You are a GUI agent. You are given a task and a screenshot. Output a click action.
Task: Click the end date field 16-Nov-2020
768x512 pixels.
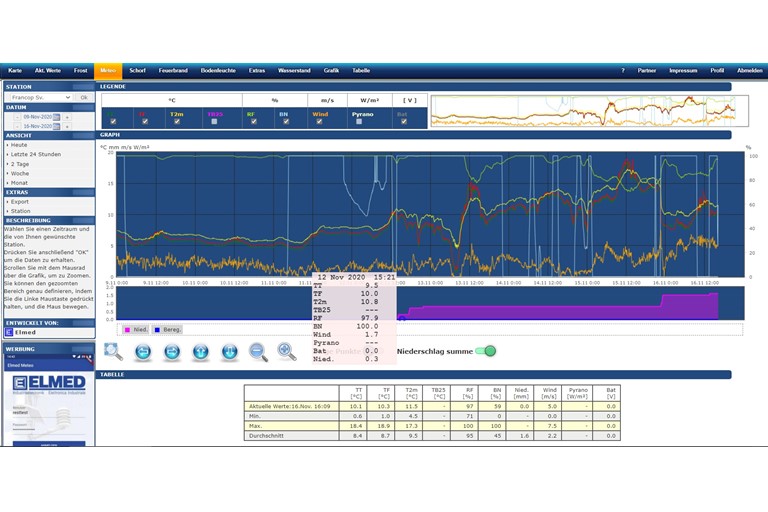pos(37,126)
